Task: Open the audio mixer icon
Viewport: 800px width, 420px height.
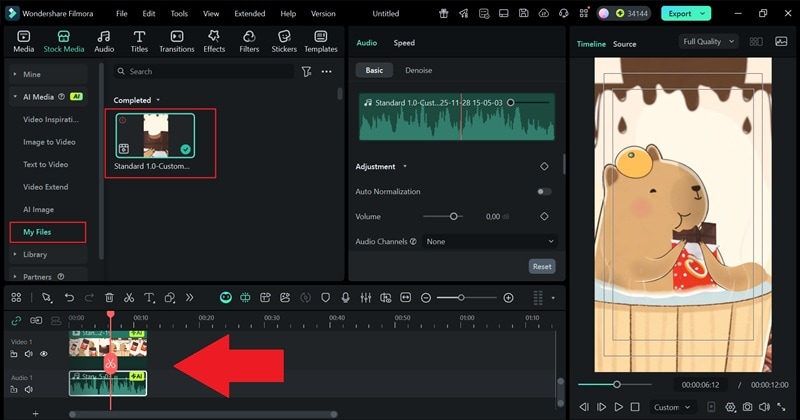Action: pyautogui.click(x=365, y=298)
